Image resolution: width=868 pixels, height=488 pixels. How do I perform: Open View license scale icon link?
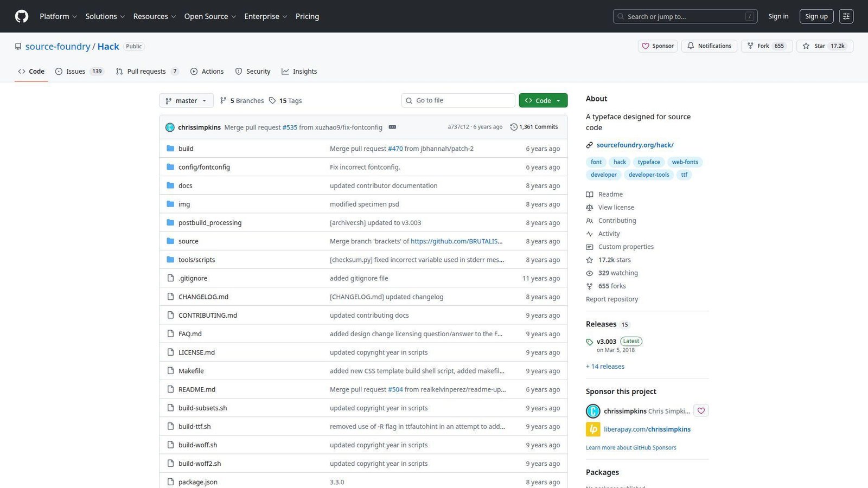point(590,207)
